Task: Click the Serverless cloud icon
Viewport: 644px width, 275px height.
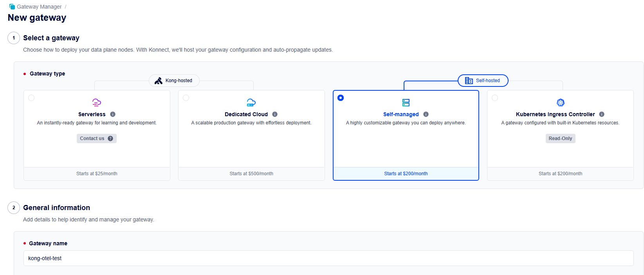Action: pyautogui.click(x=96, y=102)
